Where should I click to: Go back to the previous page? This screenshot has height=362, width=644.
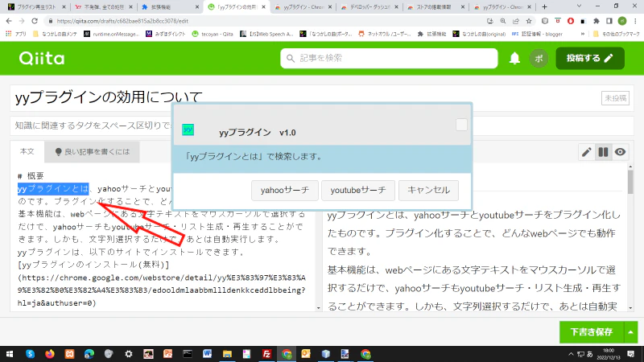tap(9, 21)
